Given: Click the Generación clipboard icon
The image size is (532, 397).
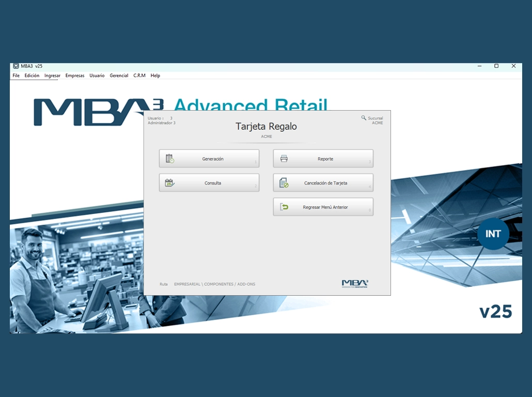Looking at the screenshot, I should click(x=170, y=159).
